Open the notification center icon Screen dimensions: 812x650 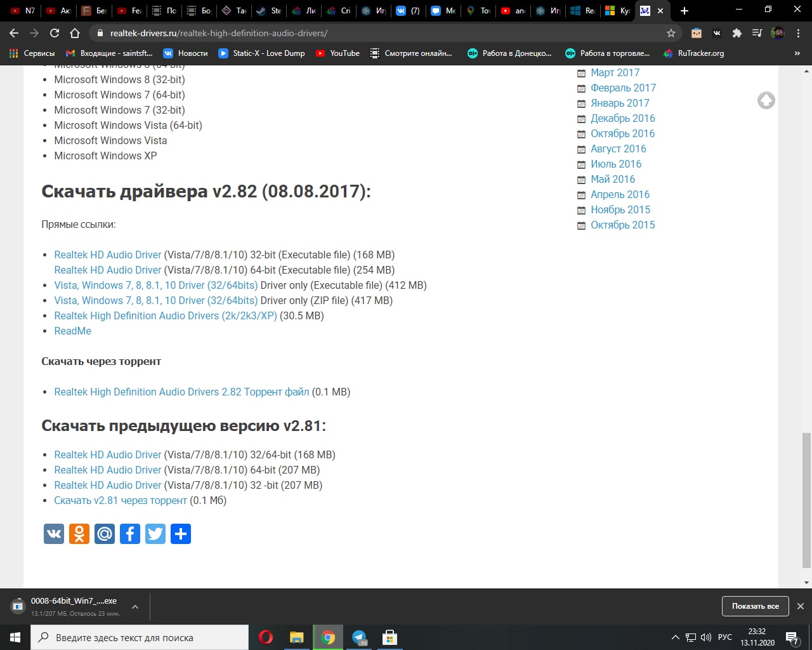pyautogui.click(x=792, y=637)
